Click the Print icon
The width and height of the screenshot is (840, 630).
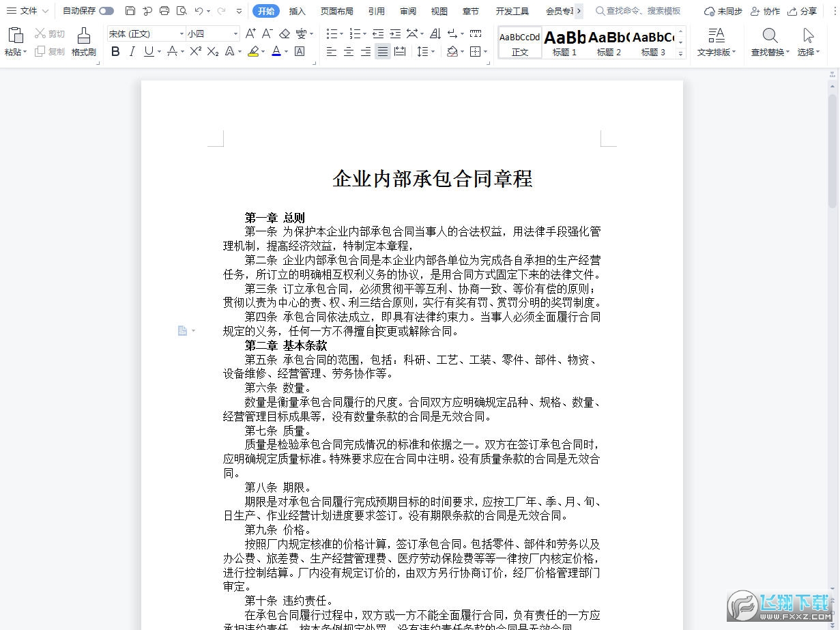pos(164,11)
